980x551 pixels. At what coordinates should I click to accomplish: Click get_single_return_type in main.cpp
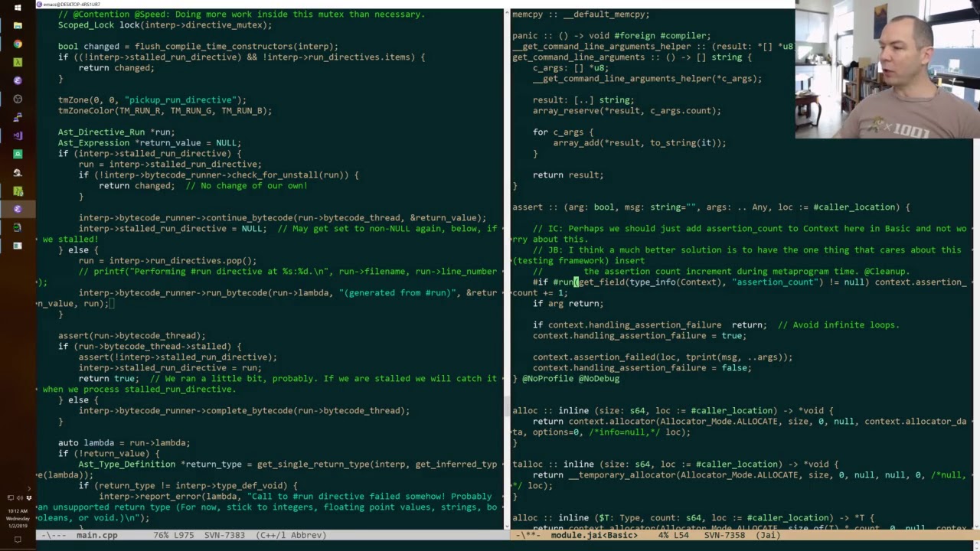313,464
